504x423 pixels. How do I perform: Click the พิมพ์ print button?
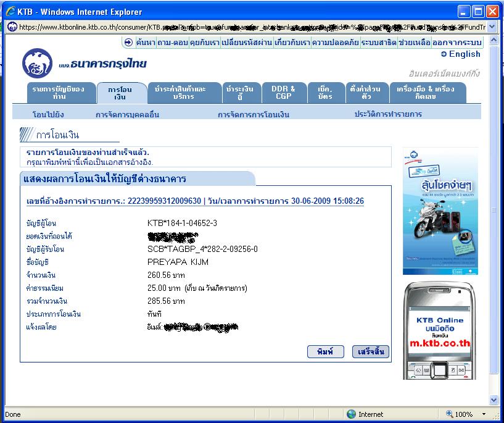pyautogui.click(x=325, y=351)
